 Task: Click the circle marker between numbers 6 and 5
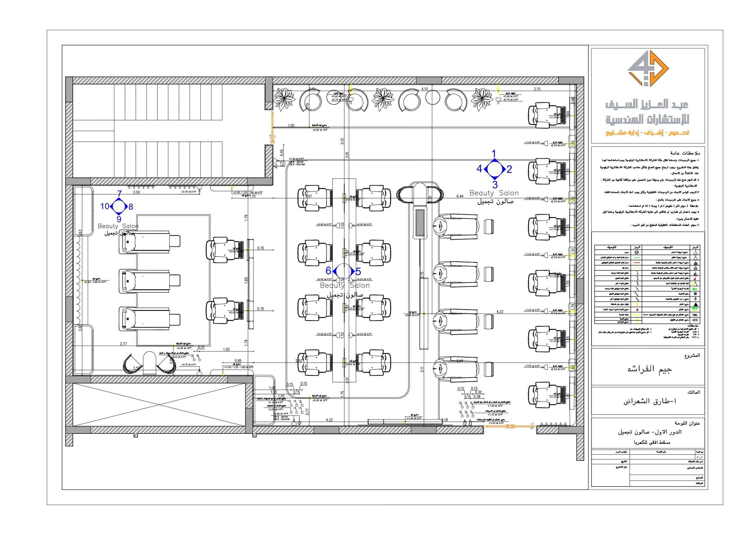pos(343,271)
